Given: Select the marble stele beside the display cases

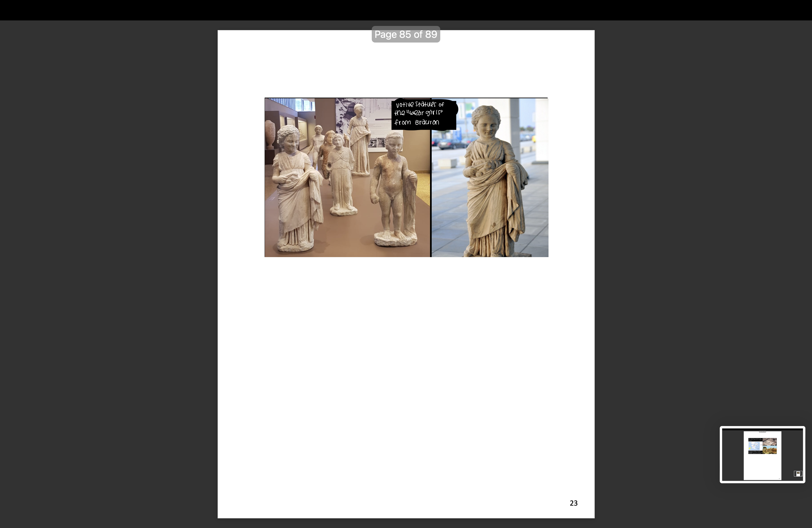Looking at the screenshot, I should click(271, 133).
